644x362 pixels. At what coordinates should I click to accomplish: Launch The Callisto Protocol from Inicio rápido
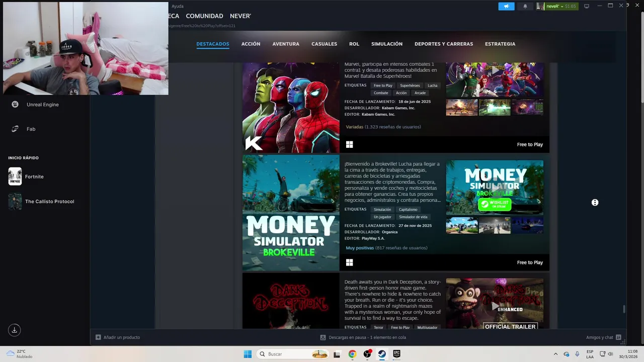[x=41, y=202]
